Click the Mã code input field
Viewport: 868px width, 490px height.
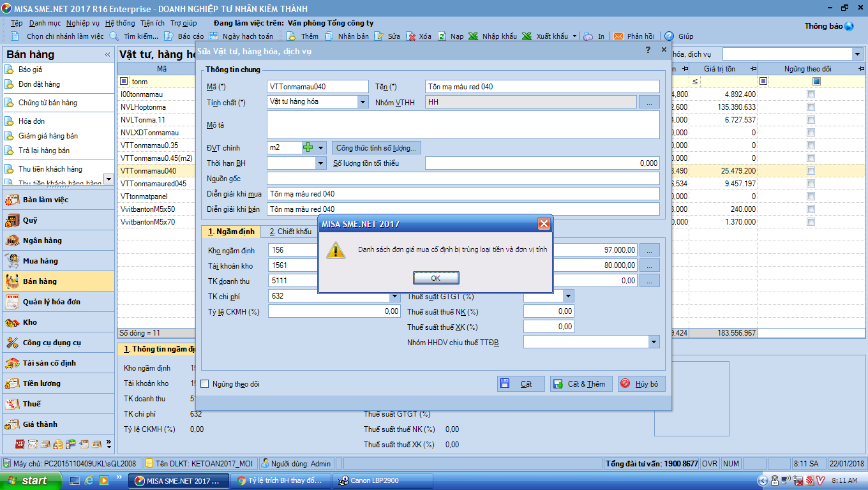pos(318,87)
